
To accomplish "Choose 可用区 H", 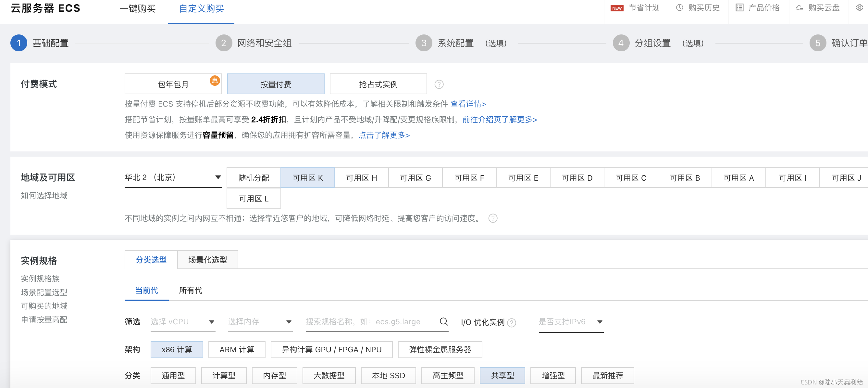I will 362,178.
